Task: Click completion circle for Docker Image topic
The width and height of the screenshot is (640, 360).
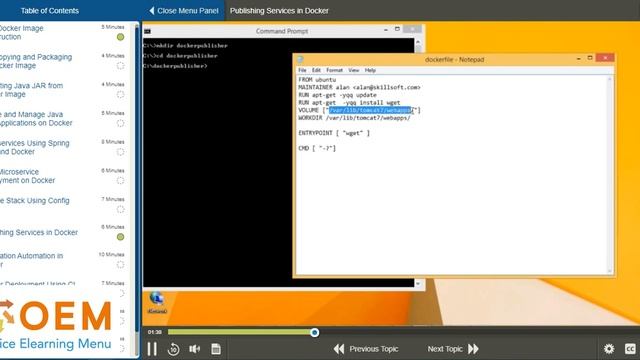Action: [120, 37]
